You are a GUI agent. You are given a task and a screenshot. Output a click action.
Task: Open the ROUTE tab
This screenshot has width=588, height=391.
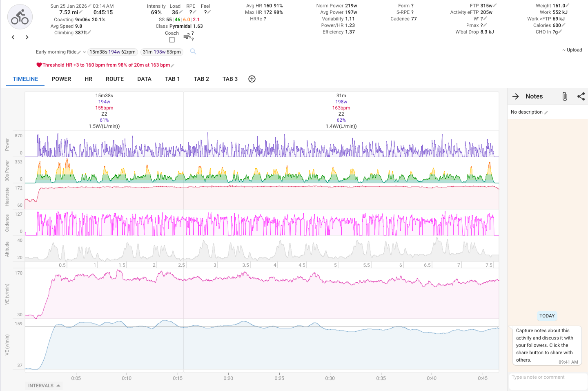(115, 79)
